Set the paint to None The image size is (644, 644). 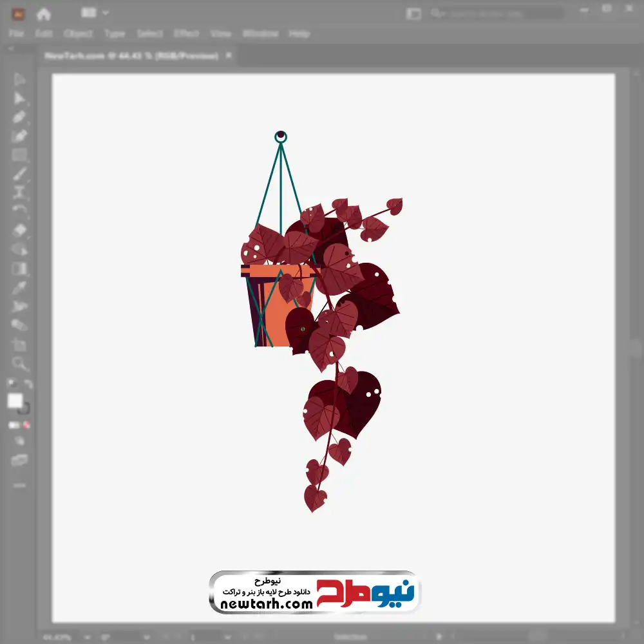point(27,425)
